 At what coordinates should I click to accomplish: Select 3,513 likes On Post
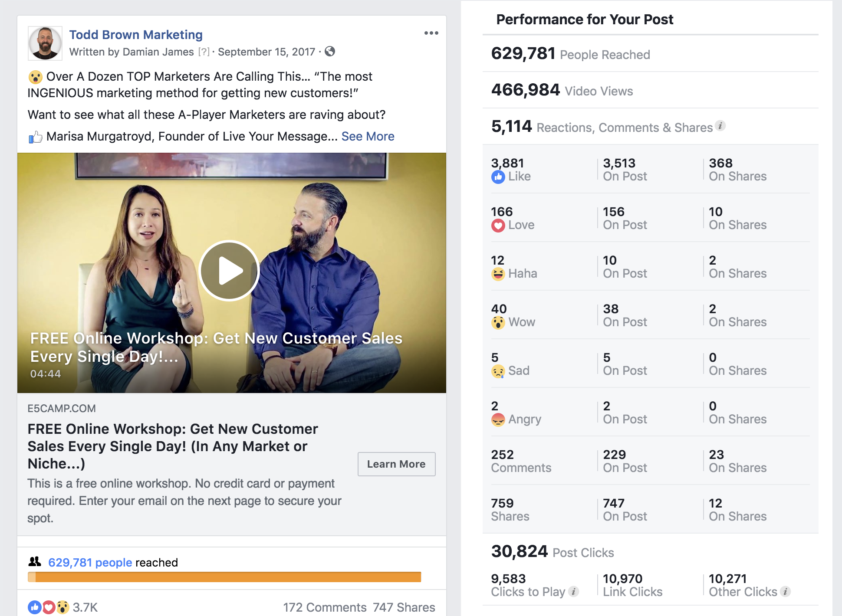[x=619, y=163]
